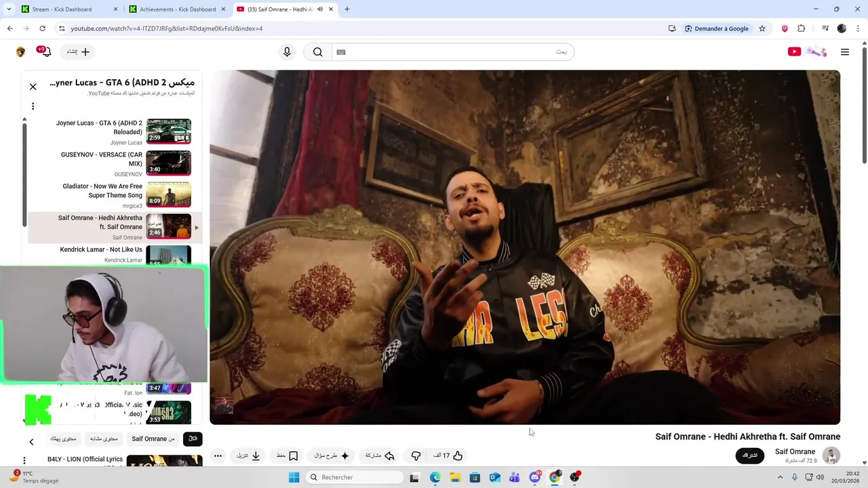This screenshot has height=488, width=868.
Task: Open Microsoft Edge from taskbar
Action: click(x=435, y=477)
